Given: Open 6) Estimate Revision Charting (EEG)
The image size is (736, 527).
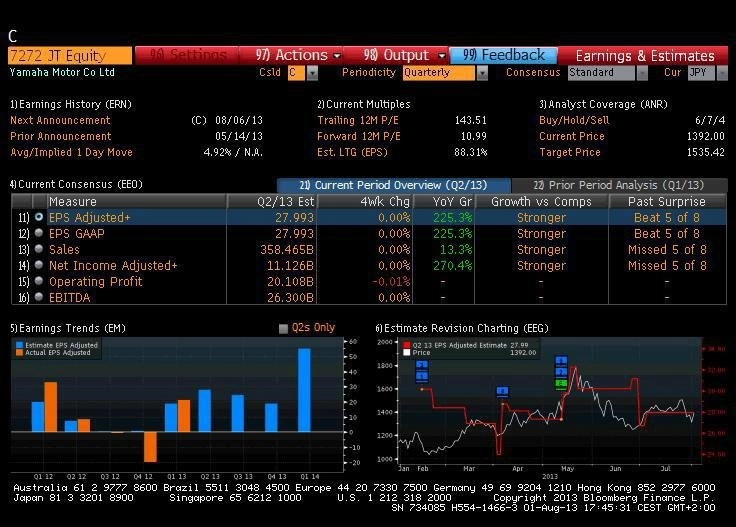Looking at the screenshot, I should point(462,328).
